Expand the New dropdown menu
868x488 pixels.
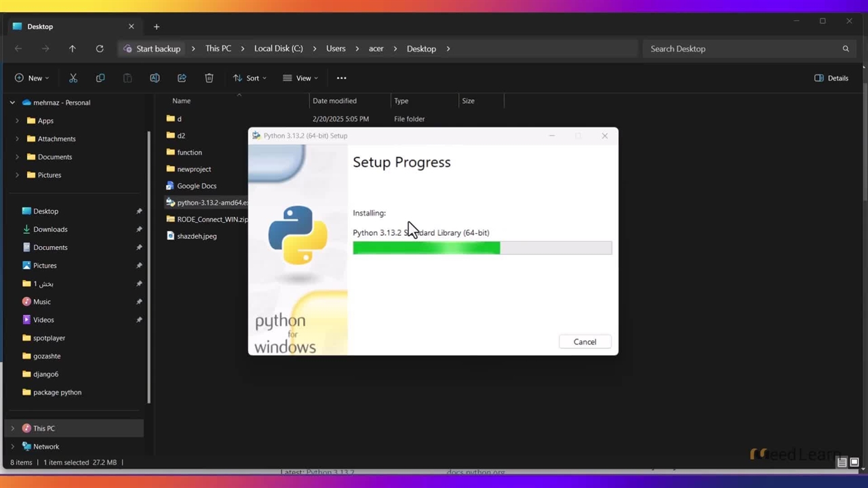click(x=32, y=78)
